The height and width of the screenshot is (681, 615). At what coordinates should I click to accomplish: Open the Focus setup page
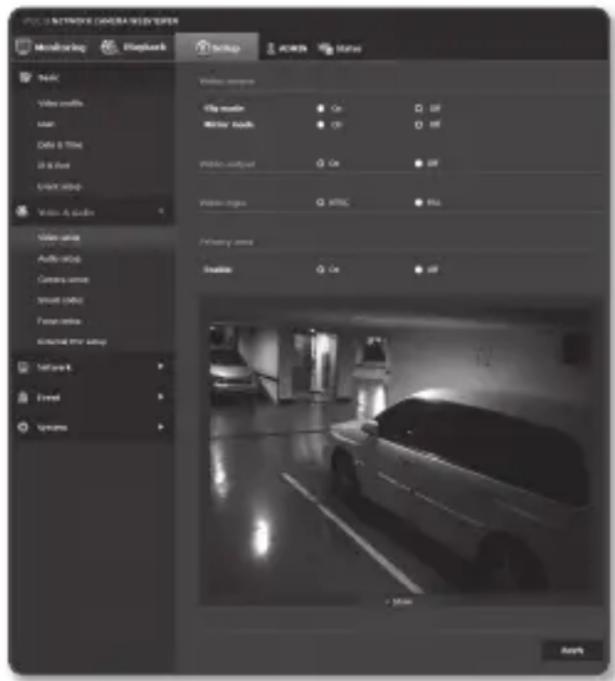(59, 321)
